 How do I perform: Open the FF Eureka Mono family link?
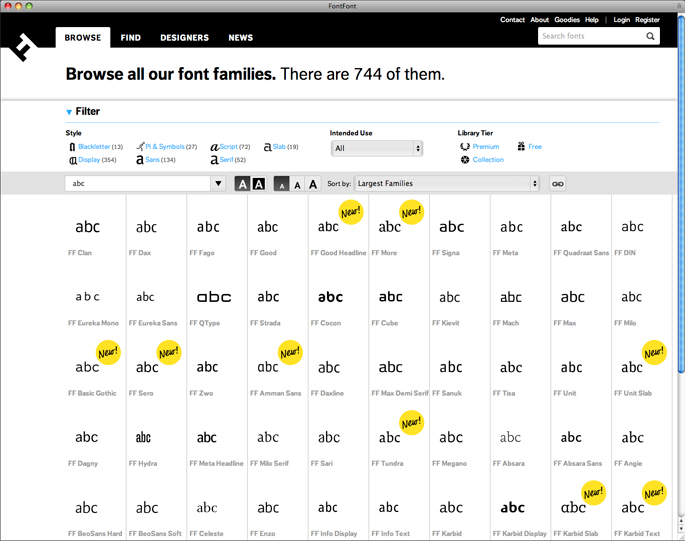93,323
